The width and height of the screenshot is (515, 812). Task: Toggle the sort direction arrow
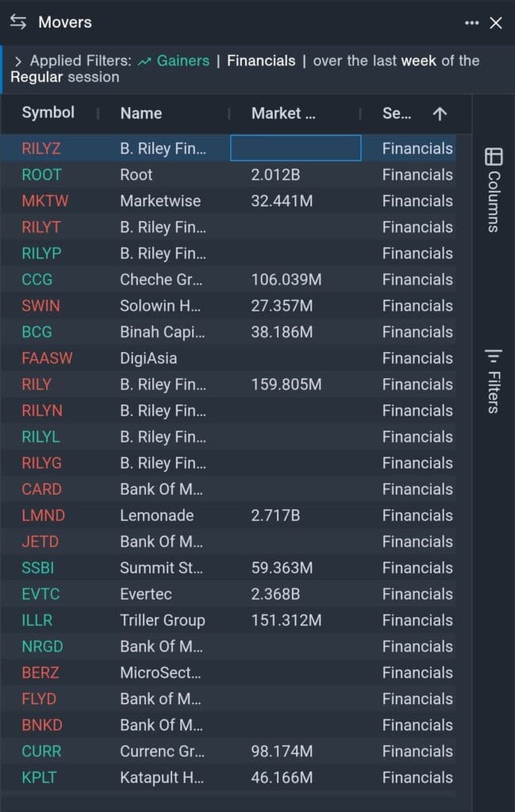pos(439,113)
